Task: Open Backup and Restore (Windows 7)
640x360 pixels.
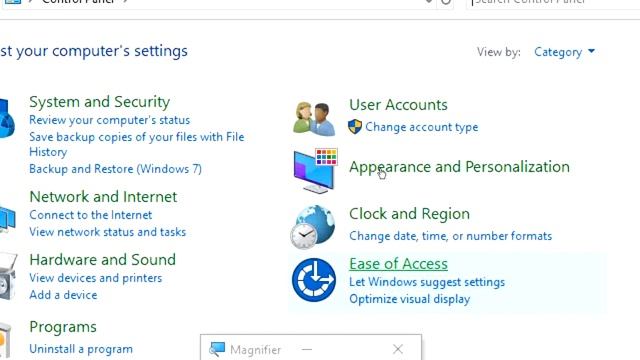Action: (116, 169)
